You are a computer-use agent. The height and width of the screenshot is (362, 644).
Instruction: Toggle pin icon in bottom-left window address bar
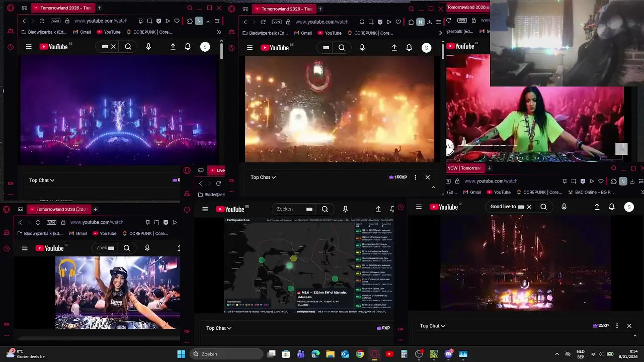pyautogui.click(x=147, y=222)
